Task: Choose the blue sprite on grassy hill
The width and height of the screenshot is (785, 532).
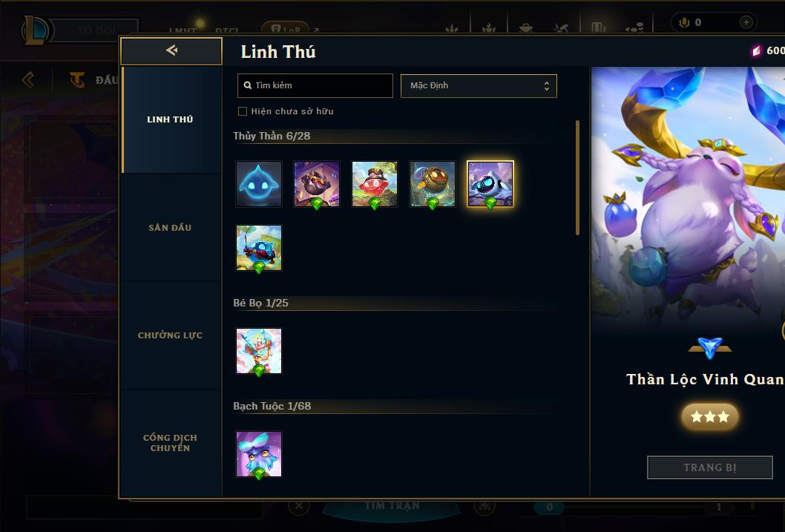Action: tap(259, 248)
